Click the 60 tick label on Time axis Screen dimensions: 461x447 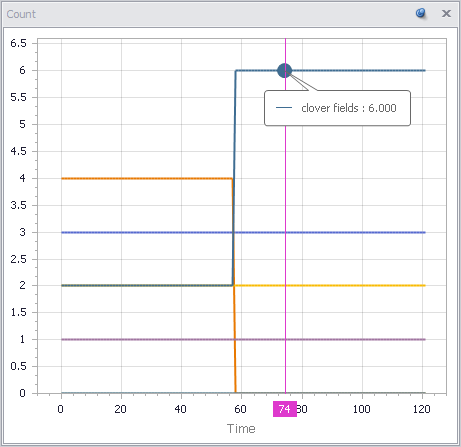[x=241, y=409]
